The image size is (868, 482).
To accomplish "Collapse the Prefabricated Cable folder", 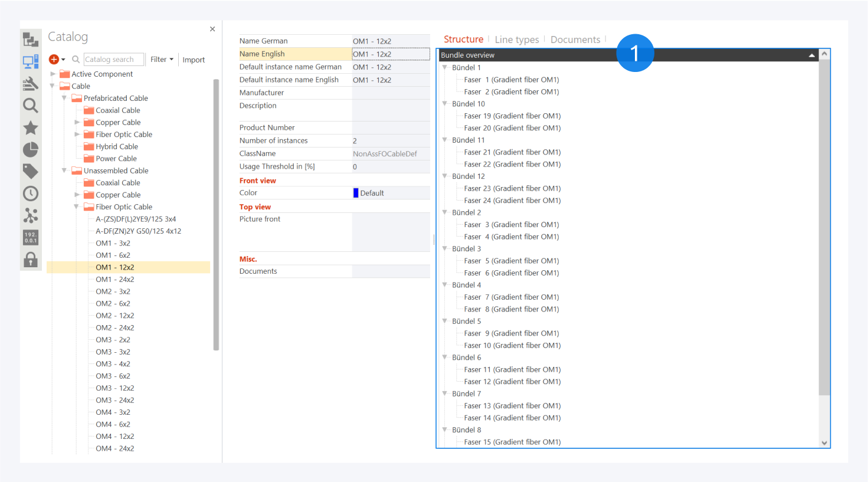I will tap(64, 99).
